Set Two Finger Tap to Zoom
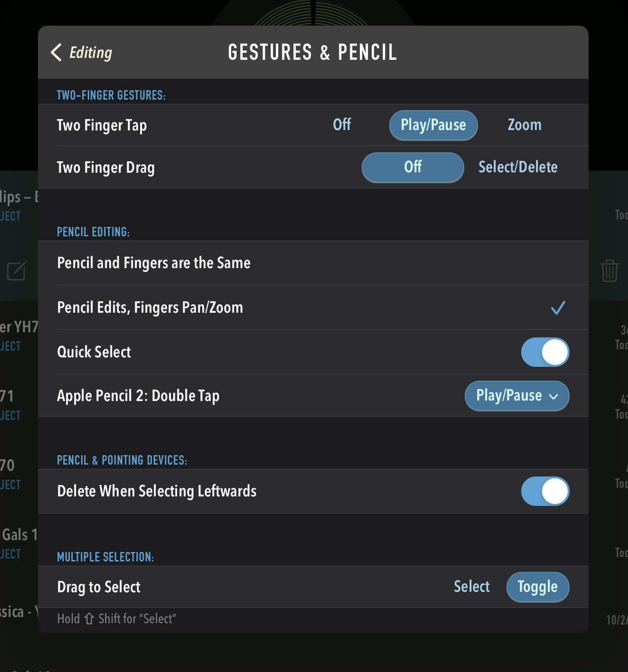The image size is (628, 672). pyautogui.click(x=525, y=125)
